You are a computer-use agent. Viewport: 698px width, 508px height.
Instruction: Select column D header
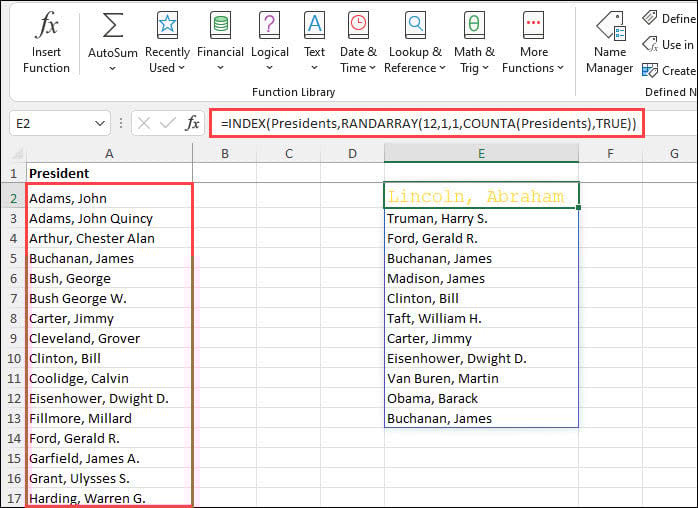353,154
